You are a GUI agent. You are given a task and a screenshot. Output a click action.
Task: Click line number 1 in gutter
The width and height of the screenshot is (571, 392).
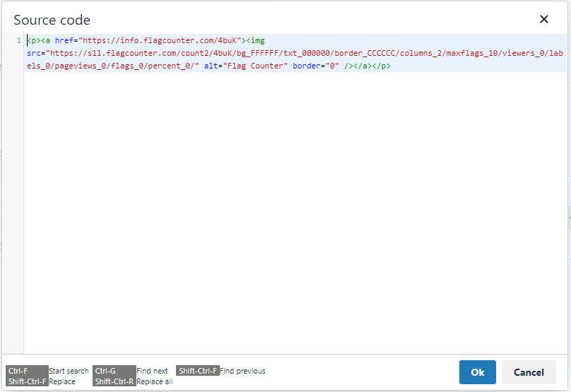(18, 40)
